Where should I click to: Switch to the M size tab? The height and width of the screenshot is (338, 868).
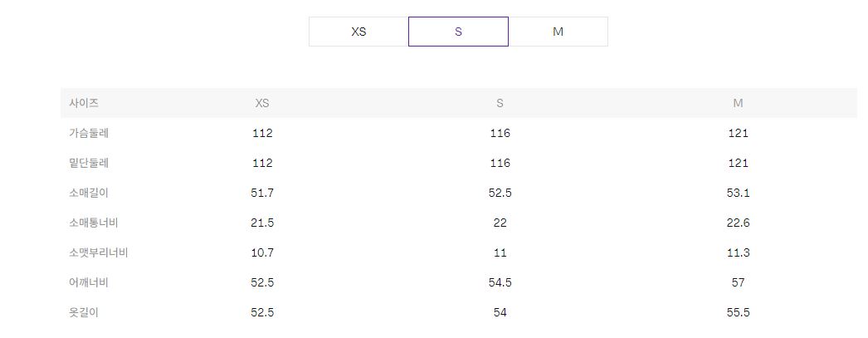pos(558,32)
